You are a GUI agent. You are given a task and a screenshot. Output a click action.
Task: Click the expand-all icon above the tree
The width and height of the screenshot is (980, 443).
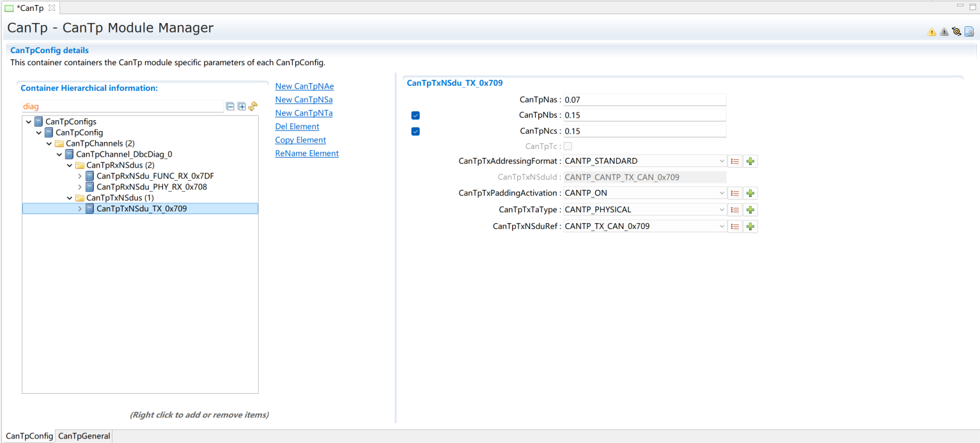[x=242, y=107]
